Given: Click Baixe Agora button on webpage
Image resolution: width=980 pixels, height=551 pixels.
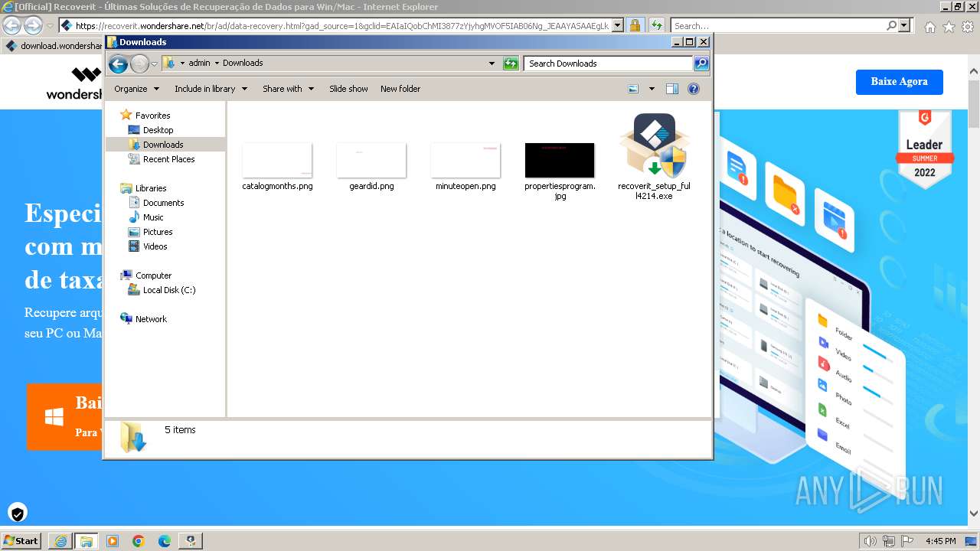Looking at the screenshot, I should 899,82.
